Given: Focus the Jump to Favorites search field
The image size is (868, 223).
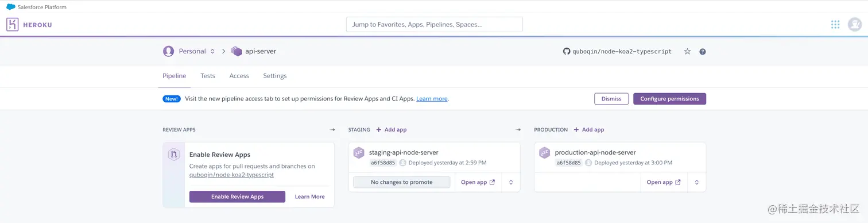Looking at the screenshot, I should coord(435,25).
